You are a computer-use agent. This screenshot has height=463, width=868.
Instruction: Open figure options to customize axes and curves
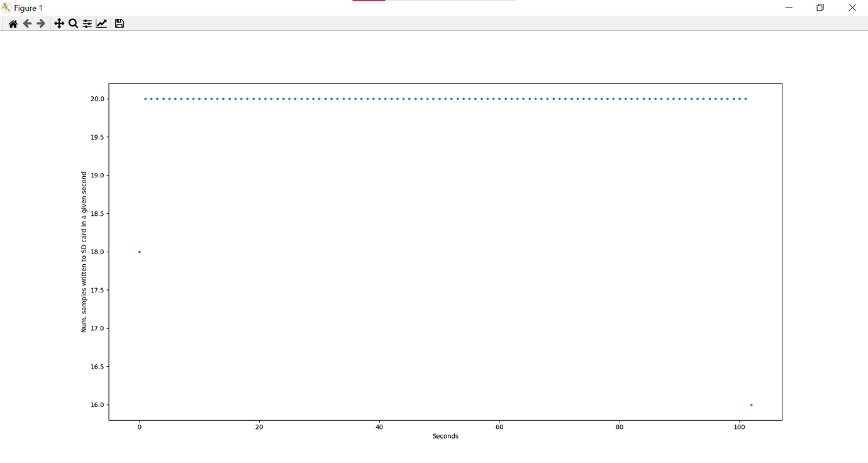click(x=102, y=23)
